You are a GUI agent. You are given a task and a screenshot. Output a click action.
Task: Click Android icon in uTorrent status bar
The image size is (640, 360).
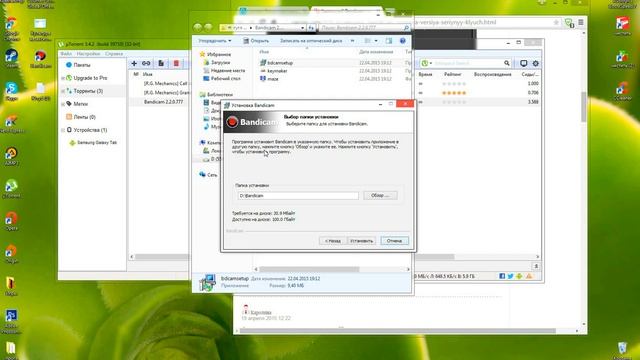point(519,276)
